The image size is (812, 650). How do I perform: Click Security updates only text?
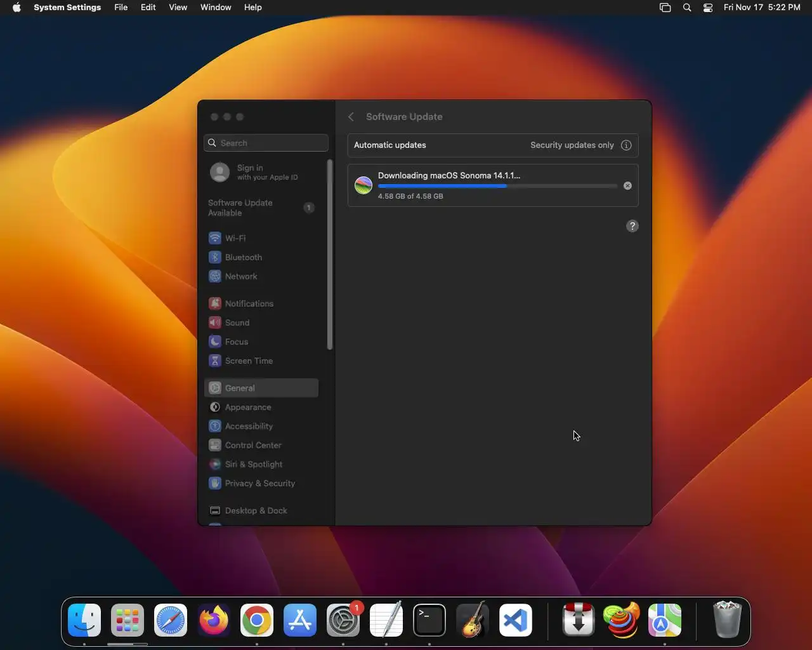coord(572,145)
